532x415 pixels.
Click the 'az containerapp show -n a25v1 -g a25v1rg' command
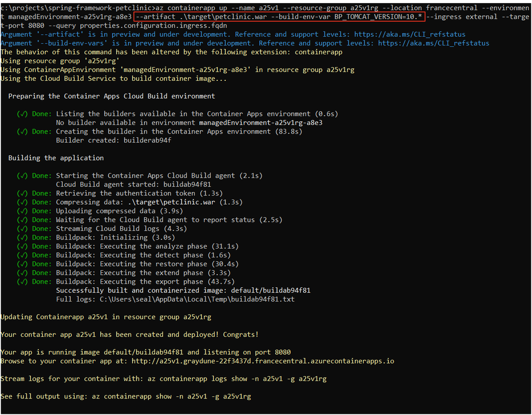[171, 396]
